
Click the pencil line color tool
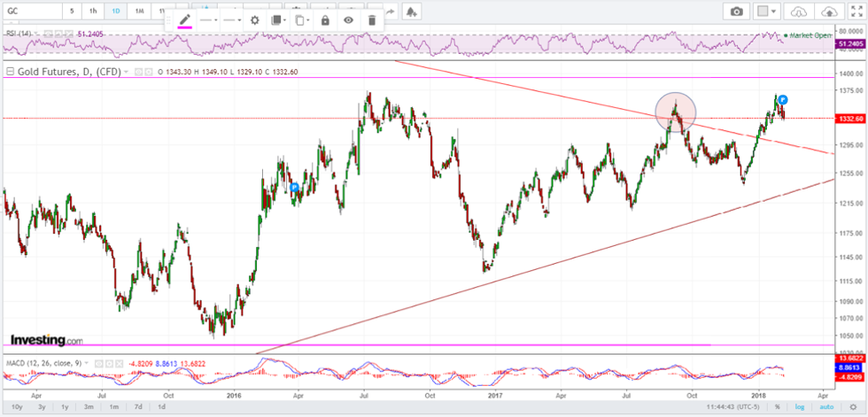185,19
